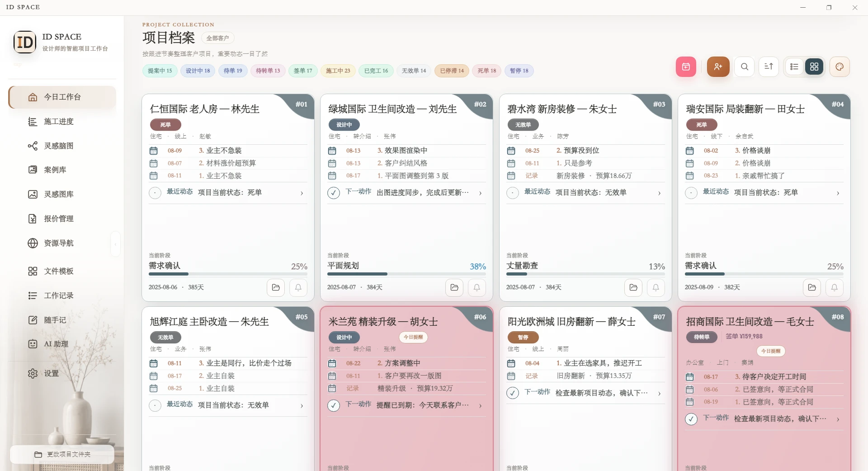Toggle the circle on 瑞安国际 最近动态 row
Screen dimensions: 868x471
click(x=691, y=193)
